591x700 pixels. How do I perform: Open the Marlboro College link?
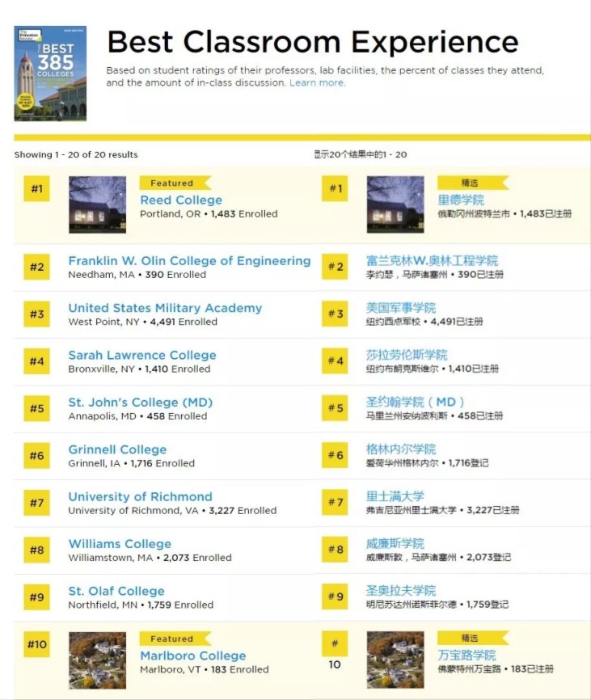click(x=193, y=656)
